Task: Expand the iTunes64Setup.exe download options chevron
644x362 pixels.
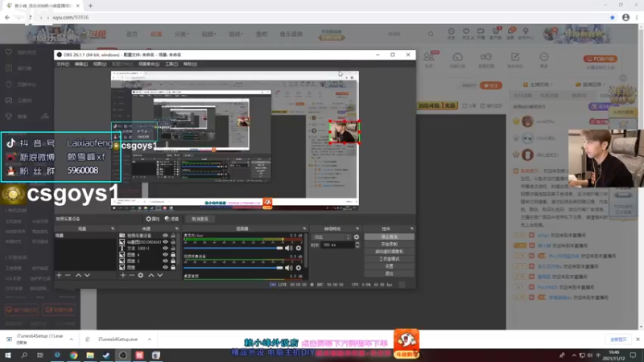Action: click(150, 339)
